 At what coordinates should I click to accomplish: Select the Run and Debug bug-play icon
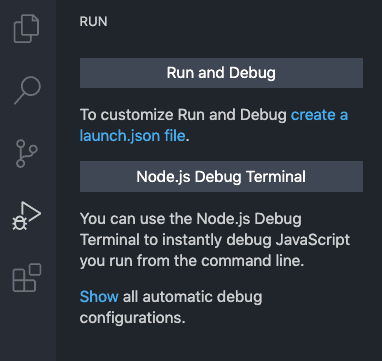[x=27, y=216]
